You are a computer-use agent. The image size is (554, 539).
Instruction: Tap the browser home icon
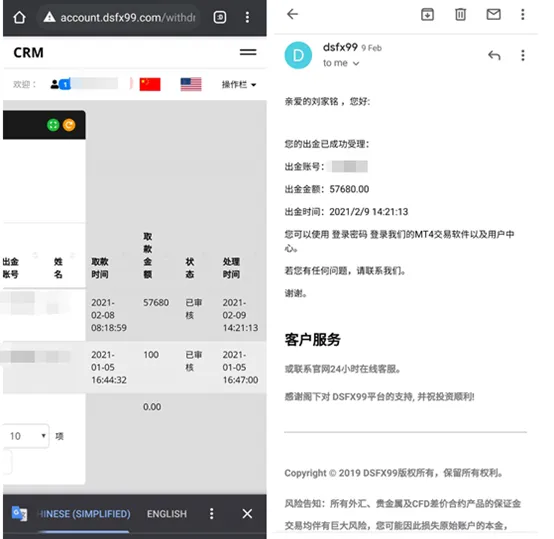tap(19, 17)
